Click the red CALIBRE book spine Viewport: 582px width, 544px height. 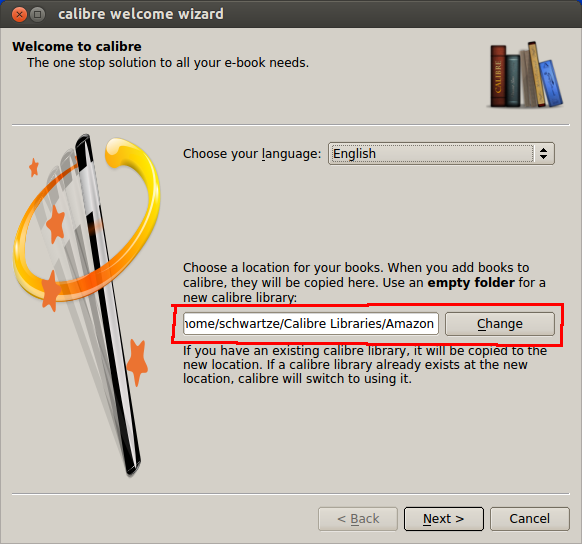(498, 76)
